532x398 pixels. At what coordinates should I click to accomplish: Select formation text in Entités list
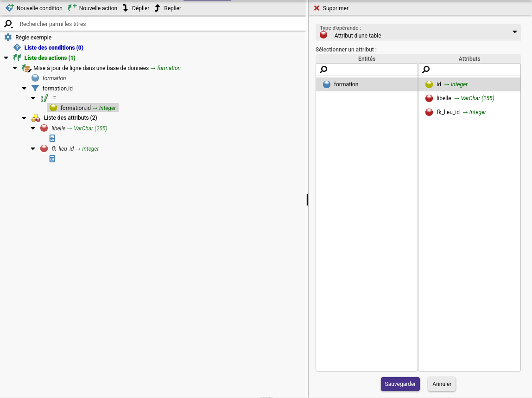pos(346,84)
